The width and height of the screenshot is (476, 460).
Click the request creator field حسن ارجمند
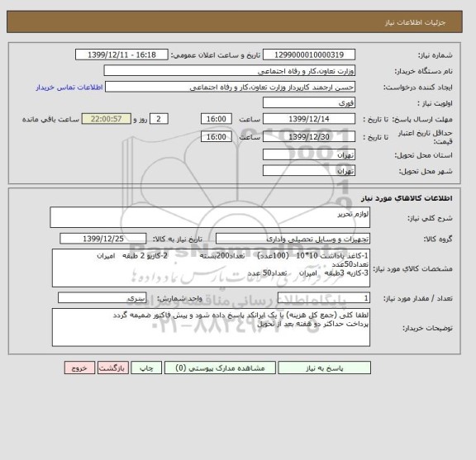tap(230, 87)
